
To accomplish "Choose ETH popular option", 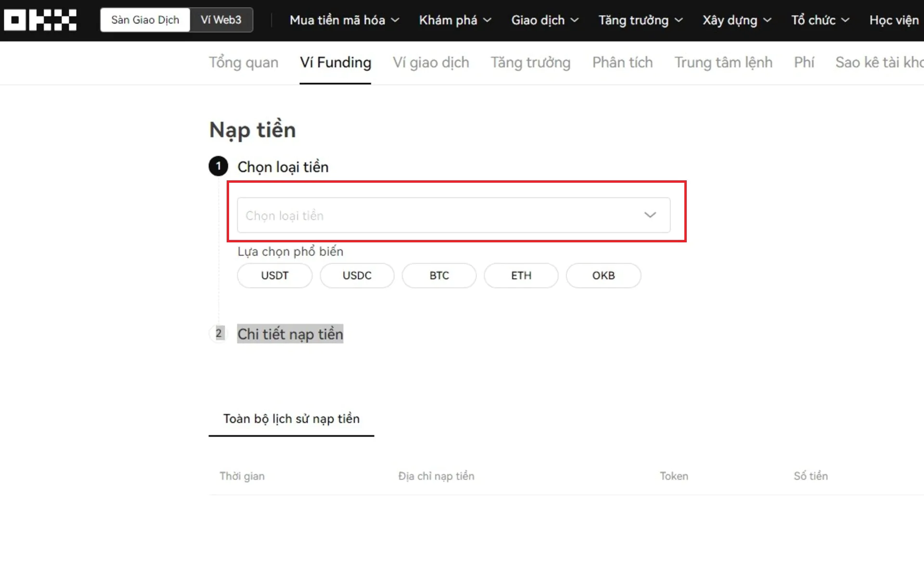I will click(x=521, y=276).
